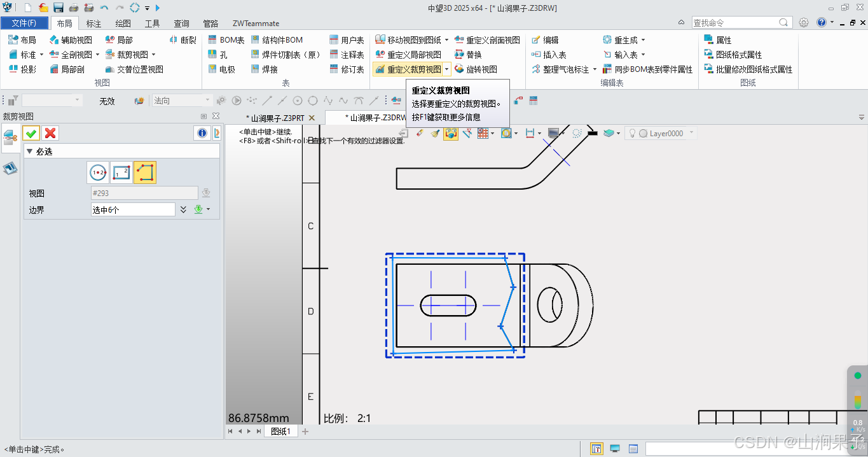The height and width of the screenshot is (457, 868).
Task: Click the 重定义局部视图 tool
Action: (x=408, y=55)
